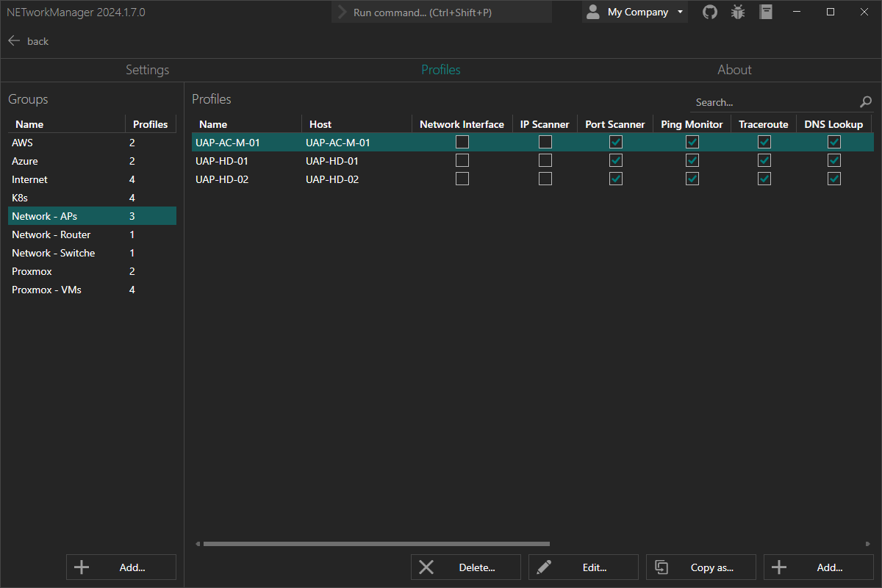882x588 pixels.
Task: Sort by Traceroute column header
Action: tap(764, 124)
